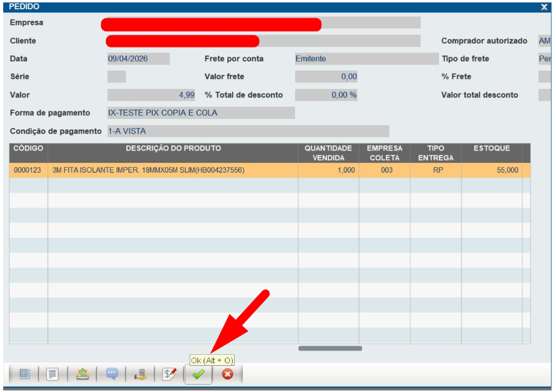This screenshot has width=556, height=392.
Task: Click the red cancel X icon
Action: (x=227, y=374)
